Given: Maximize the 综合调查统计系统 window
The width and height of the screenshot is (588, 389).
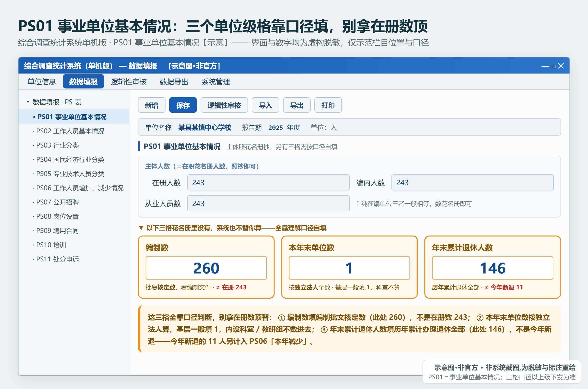Looking at the screenshot, I should pos(554,66).
